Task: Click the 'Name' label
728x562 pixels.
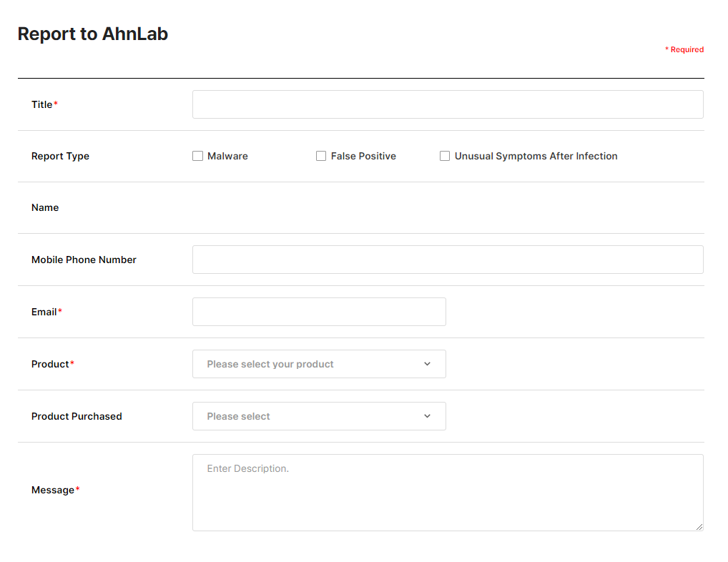Action: (45, 207)
